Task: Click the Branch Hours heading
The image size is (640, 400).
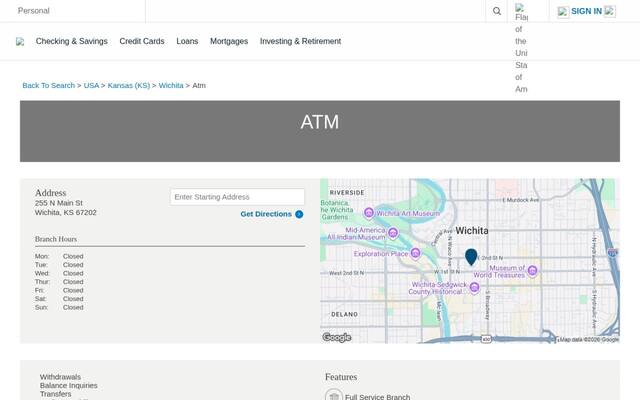Action: click(56, 239)
